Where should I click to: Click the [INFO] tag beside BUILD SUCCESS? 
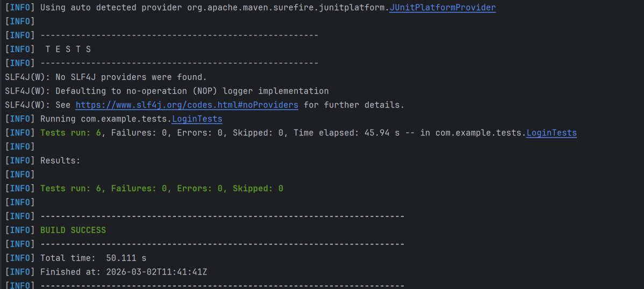(x=20, y=230)
